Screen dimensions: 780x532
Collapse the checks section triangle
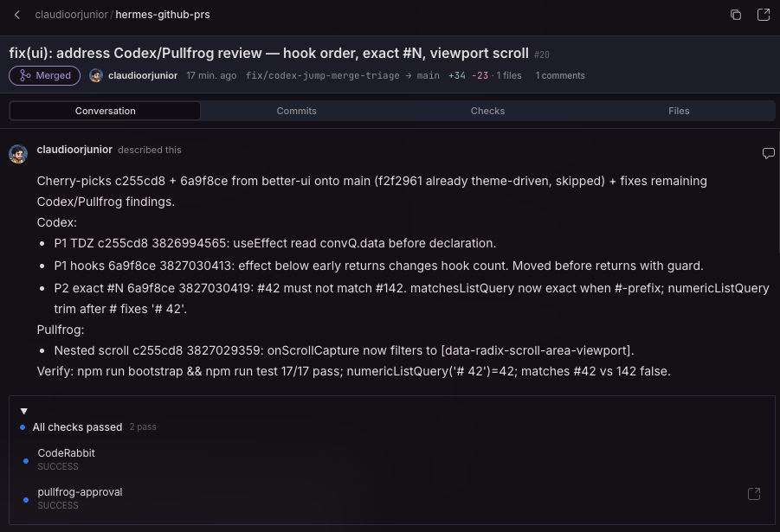click(x=24, y=411)
